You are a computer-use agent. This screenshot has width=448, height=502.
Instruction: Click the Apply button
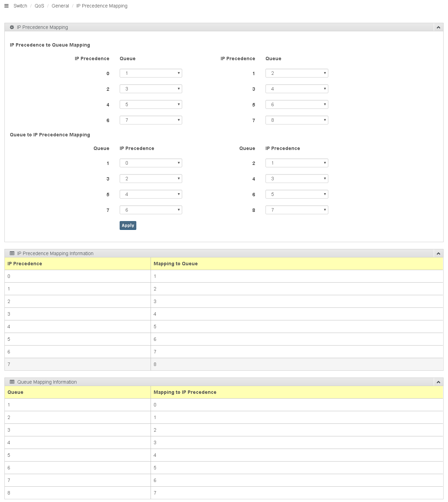click(128, 225)
